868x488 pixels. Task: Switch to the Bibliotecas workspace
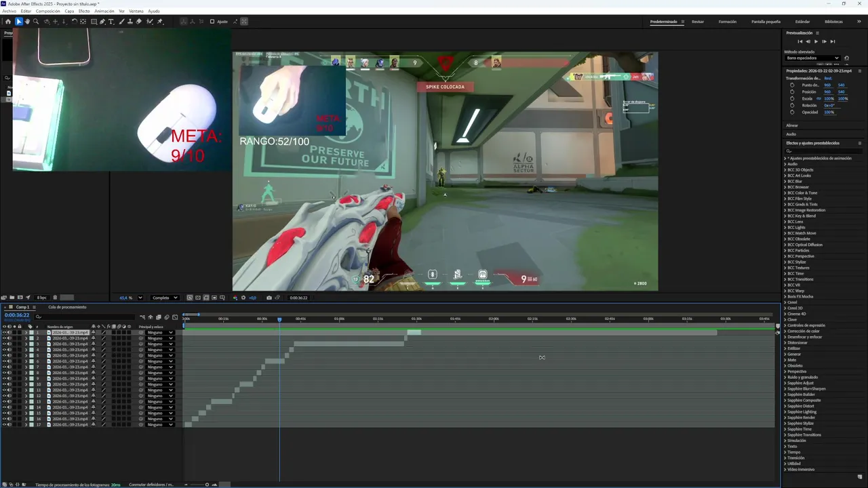(834, 22)
